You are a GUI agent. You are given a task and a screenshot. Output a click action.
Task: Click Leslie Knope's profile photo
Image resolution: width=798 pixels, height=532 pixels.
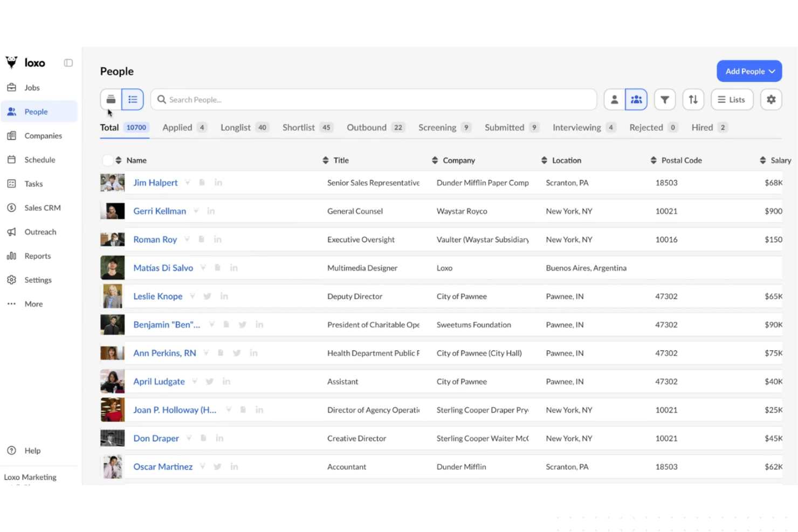click(113, 296)
